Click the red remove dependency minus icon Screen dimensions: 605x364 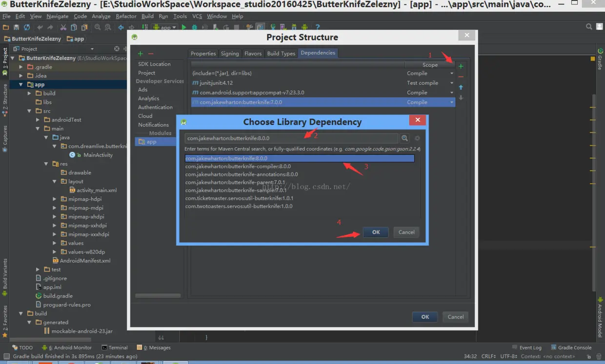coord(461,77)
